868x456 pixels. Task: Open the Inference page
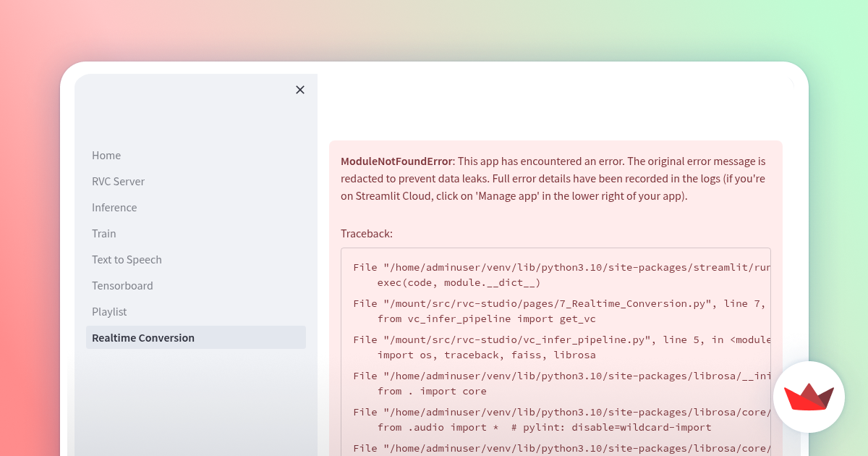tap(196, 208)
